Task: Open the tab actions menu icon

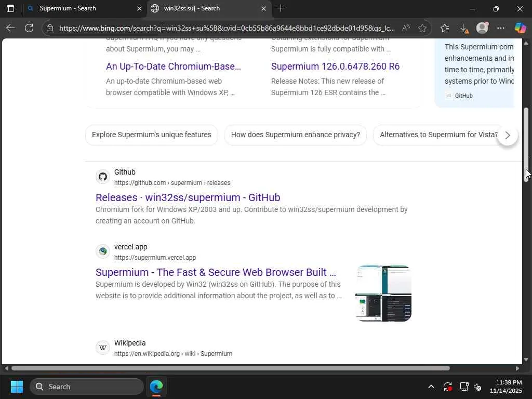Action: coord(10,8)
